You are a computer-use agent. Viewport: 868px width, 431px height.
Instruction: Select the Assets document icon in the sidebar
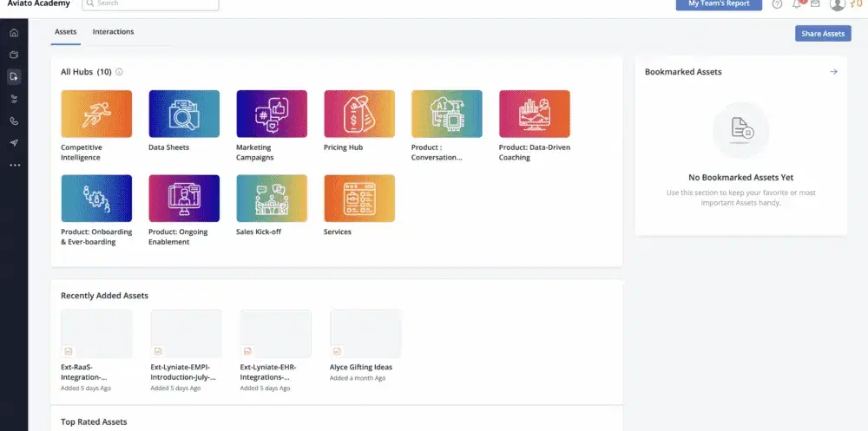14,77
